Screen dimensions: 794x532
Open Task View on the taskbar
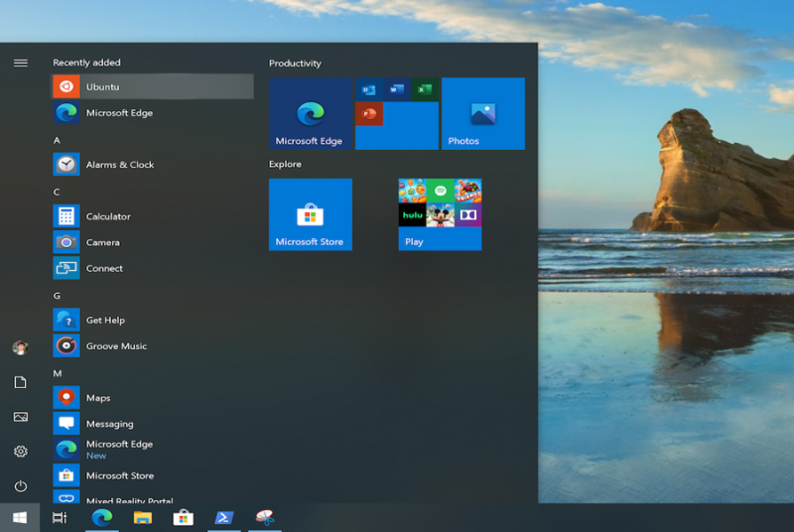tap(60, 517)
